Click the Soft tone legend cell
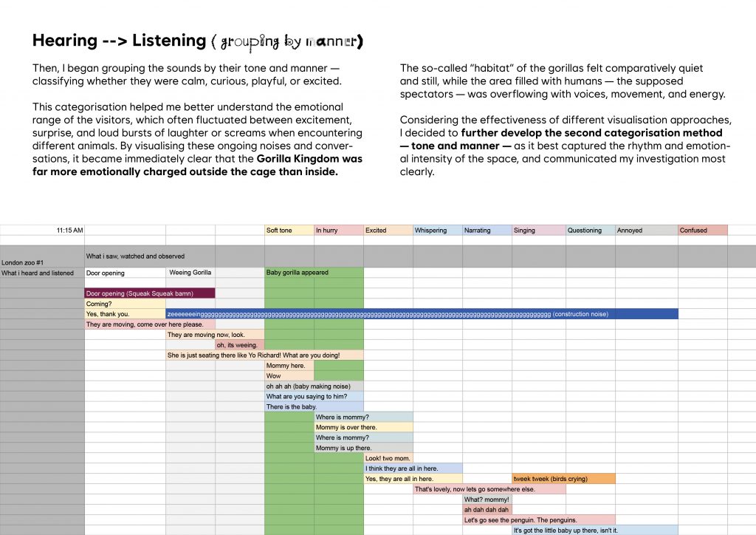The height and width of the screenshot is (535, 756). pos(289,231)
